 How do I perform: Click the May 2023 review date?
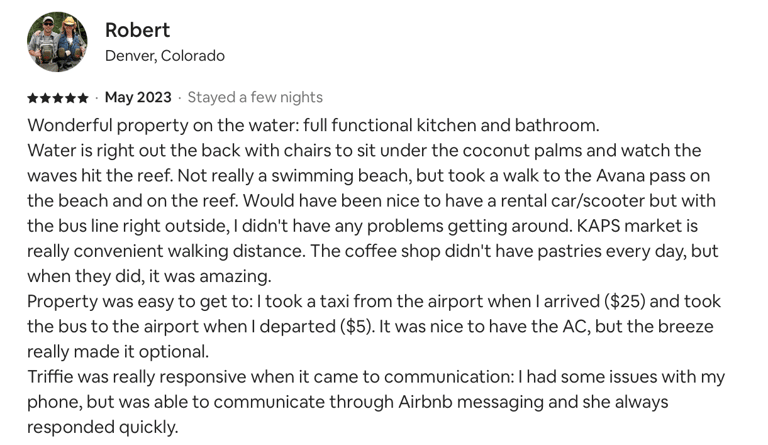pyautogui.click(x=138, y=97)
